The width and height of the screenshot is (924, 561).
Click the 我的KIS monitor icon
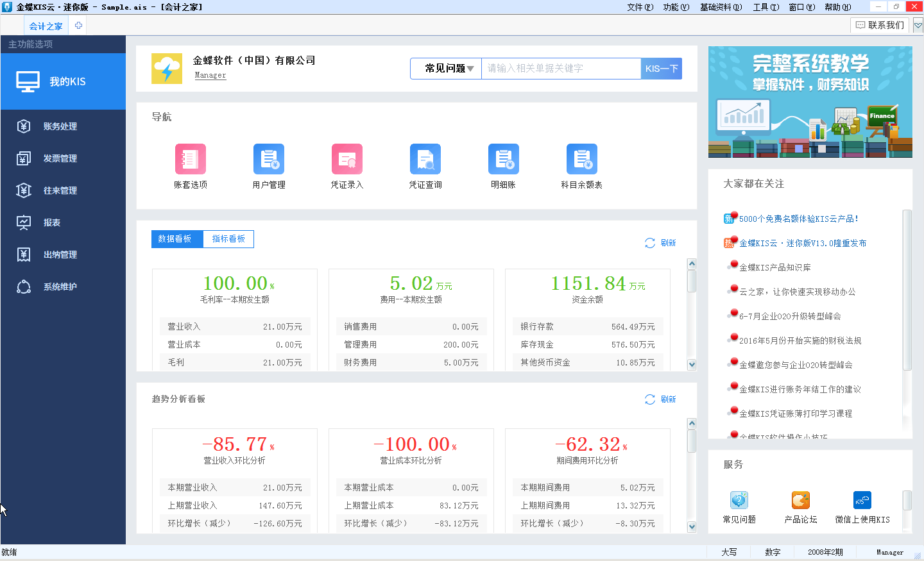coord(28,82)
